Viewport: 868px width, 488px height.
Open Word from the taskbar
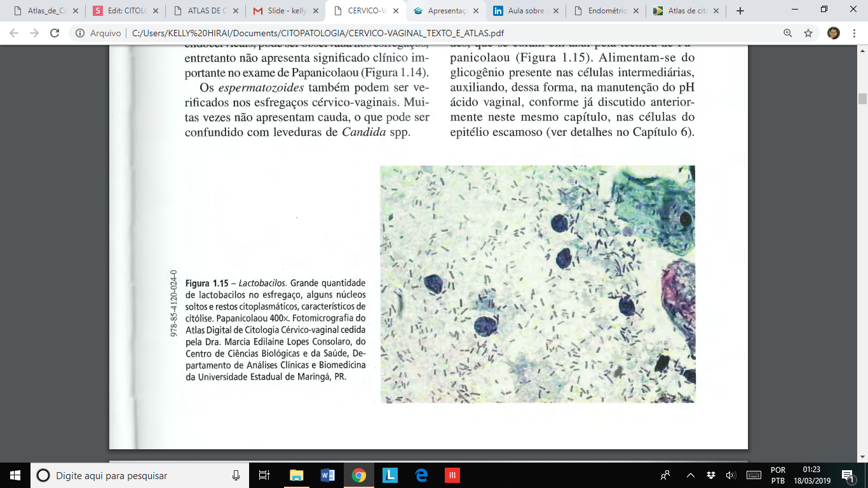328,475
